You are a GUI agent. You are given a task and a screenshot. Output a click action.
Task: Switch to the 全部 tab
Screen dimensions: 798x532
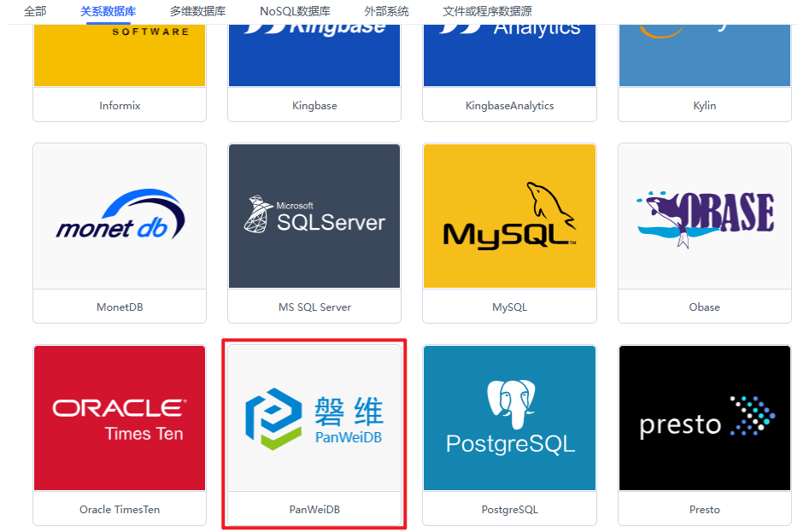coord(35,11)
